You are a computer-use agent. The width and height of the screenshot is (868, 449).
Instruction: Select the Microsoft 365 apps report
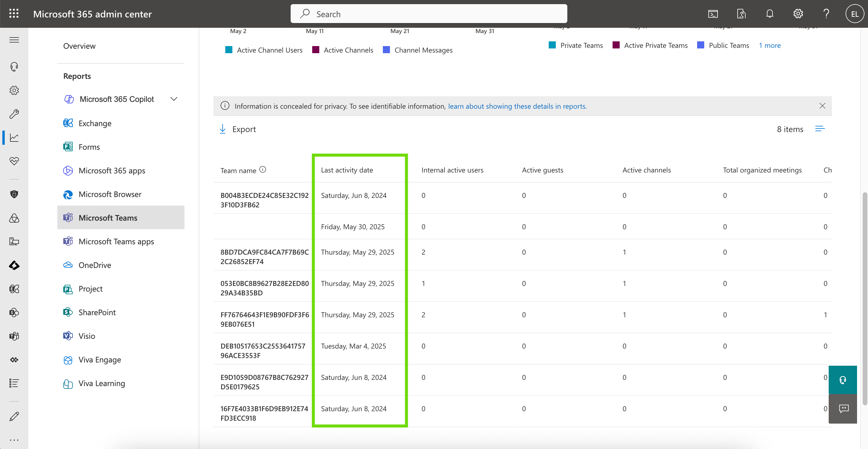[x=121, y=170]
